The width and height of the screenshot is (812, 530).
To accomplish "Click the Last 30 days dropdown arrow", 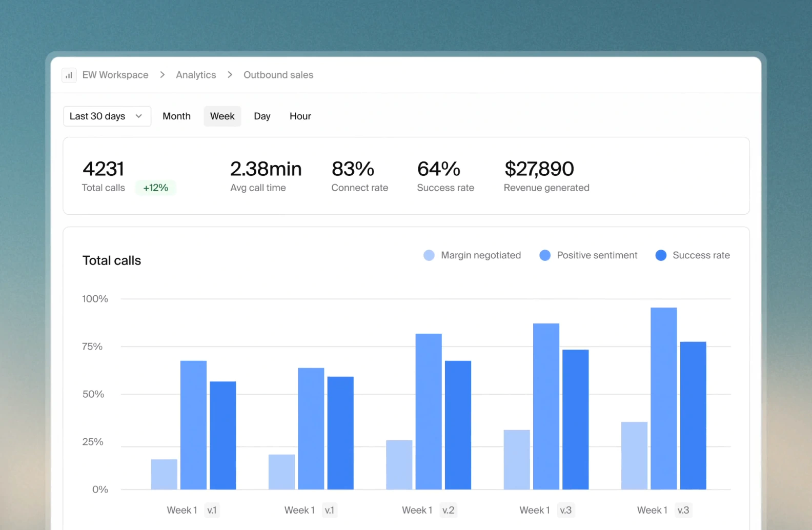I will point(139,116).
